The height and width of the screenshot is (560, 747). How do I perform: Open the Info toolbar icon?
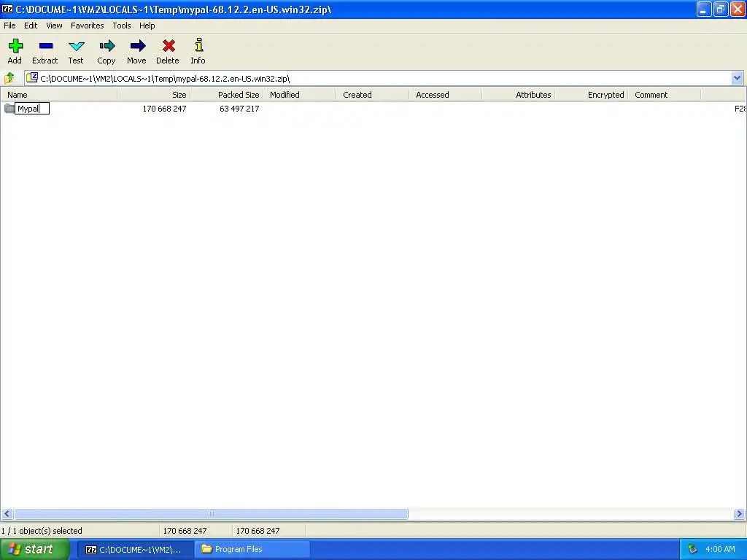[x=198, y=45]
